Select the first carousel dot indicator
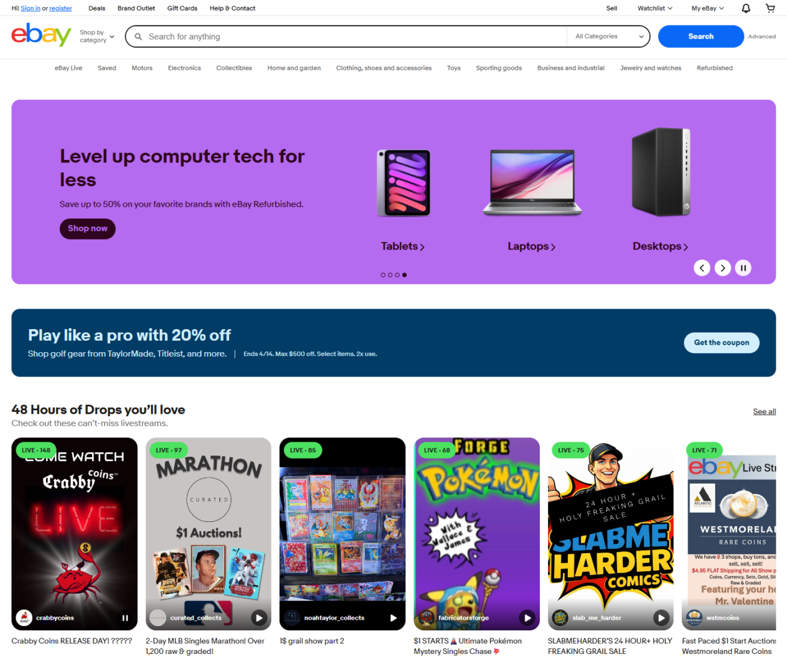 pos(383,274)
